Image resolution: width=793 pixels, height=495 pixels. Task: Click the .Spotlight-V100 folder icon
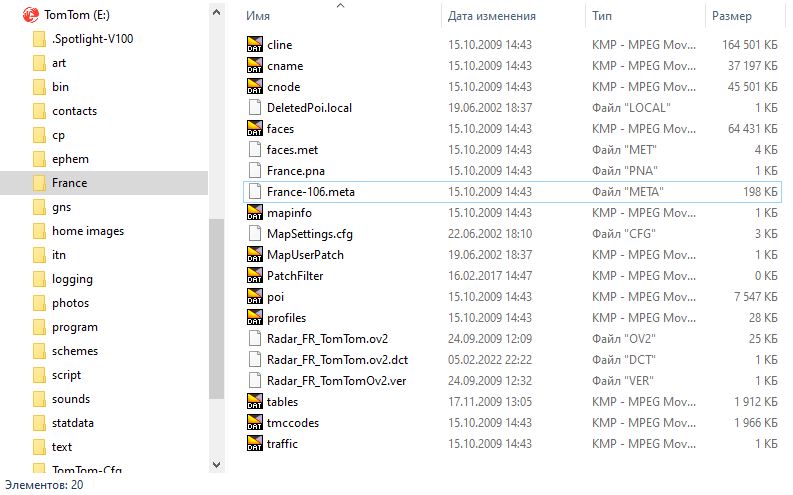(39, 39)
